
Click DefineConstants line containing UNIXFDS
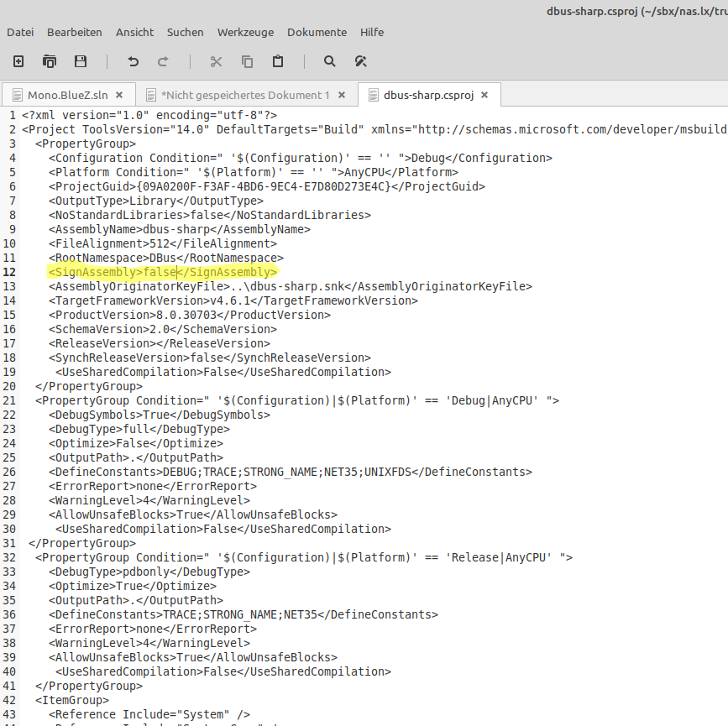[x=291, y=472]
